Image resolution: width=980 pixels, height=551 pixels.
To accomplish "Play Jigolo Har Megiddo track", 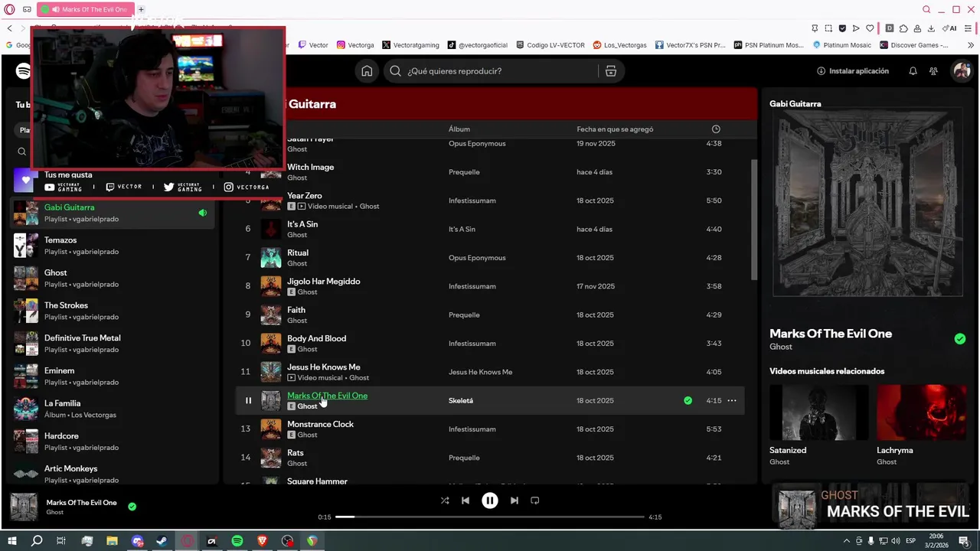I will coord(247,286).
